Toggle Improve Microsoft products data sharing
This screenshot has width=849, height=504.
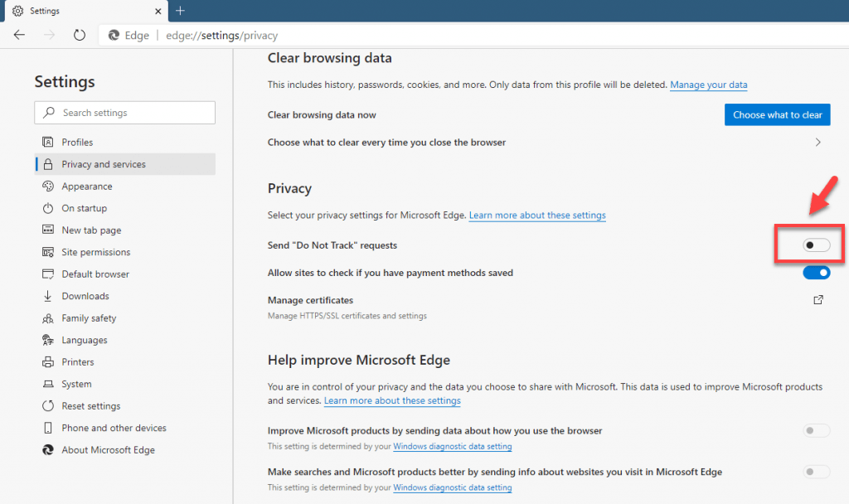pos(817,430)
